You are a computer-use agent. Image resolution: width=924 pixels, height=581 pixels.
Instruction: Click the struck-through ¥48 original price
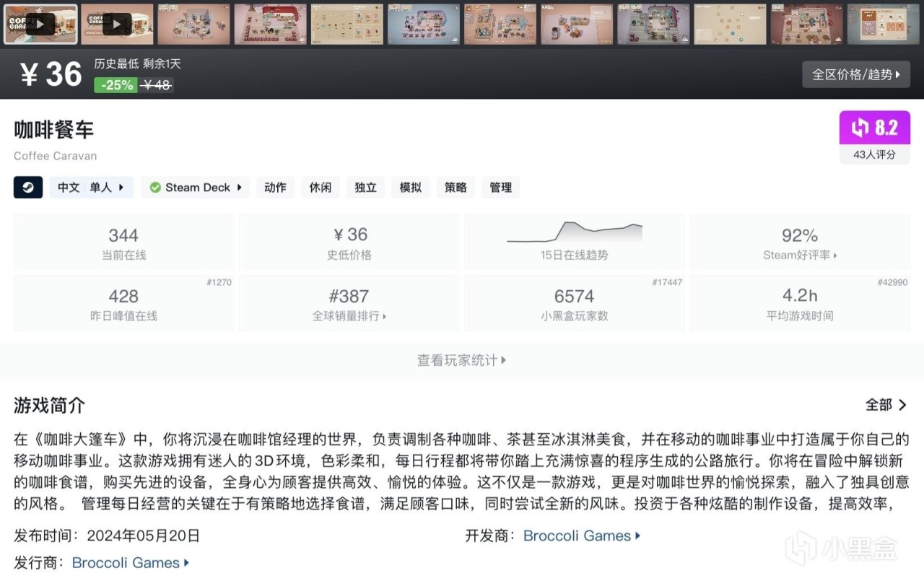[157, 85]
